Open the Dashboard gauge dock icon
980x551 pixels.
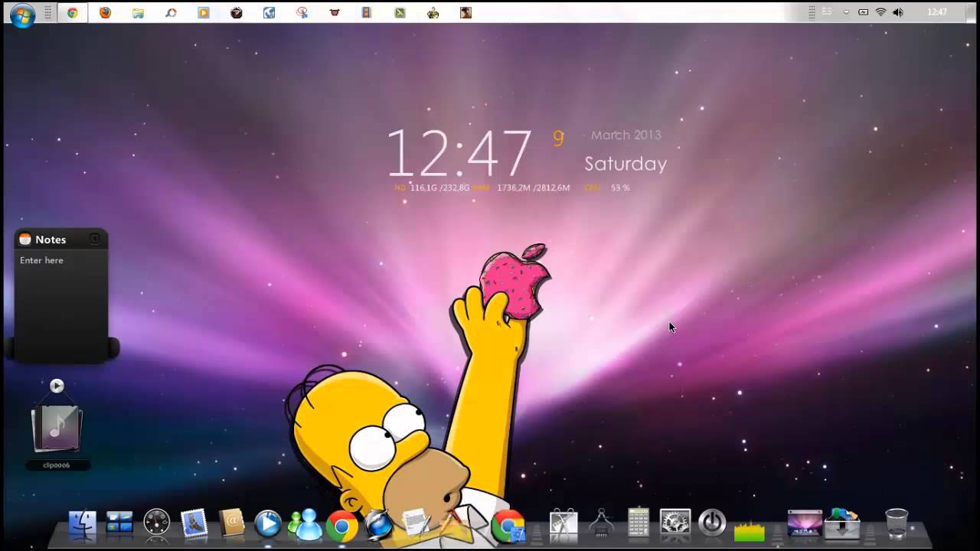[156, 523]
